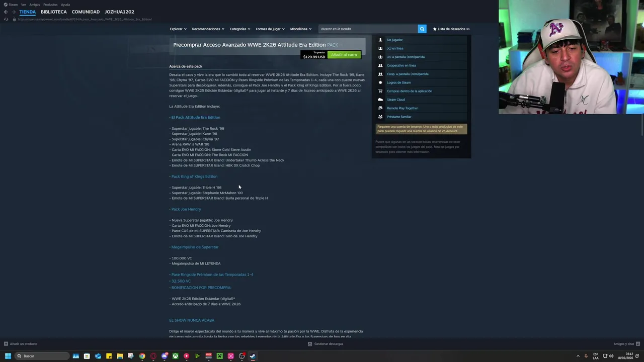
Task: Open Google Chrome from the taskbar
Action: point(142,356)
